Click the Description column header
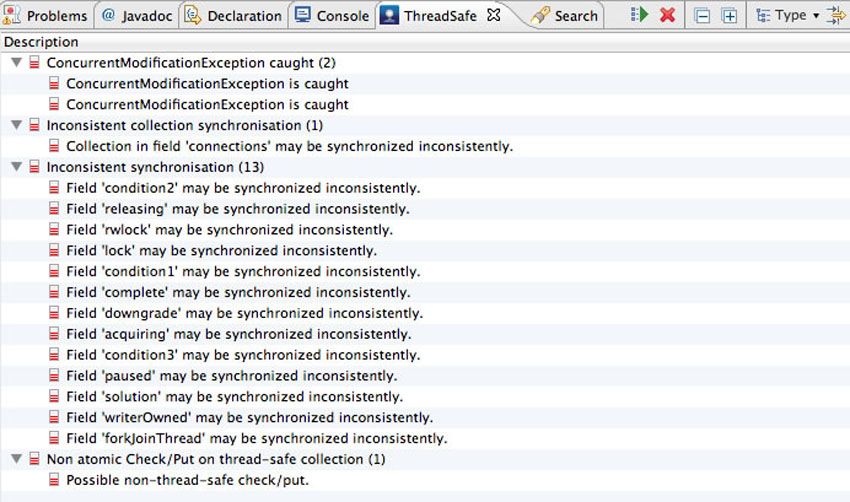This screenshot has width=850, height=502. pyautogui.click(x=41, y=42)
